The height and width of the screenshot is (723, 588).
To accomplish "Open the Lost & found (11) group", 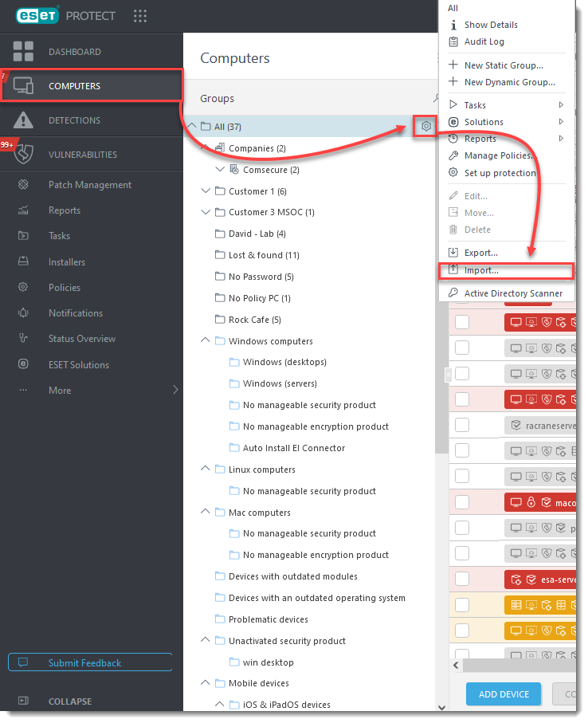I will click(264, 255).
